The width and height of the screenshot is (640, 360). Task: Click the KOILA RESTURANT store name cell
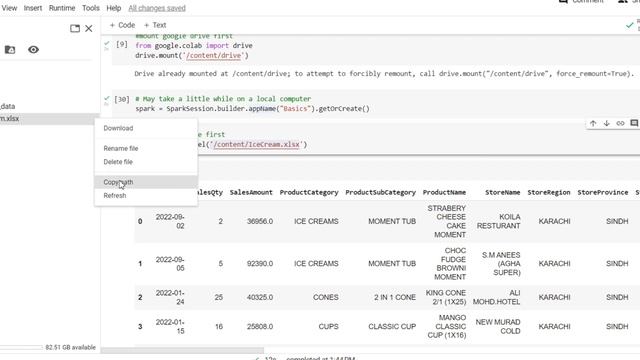point(498,221)
